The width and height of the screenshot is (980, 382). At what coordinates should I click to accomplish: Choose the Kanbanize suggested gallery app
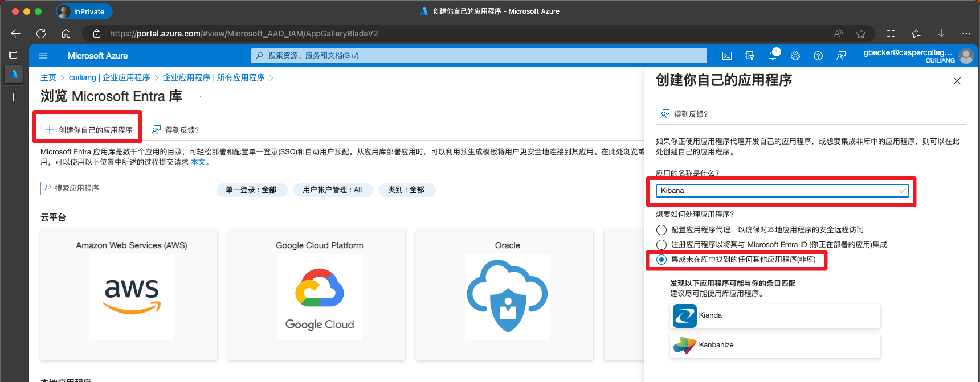[x=775, y=346]
